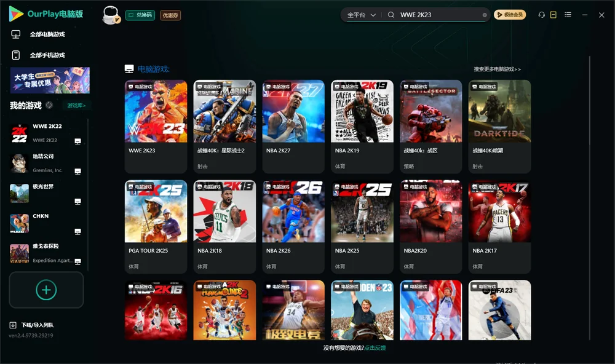The width and height of the screenshot is (615, 364).
Task: Click the 优惠券 coupon button
Action: 170,15
